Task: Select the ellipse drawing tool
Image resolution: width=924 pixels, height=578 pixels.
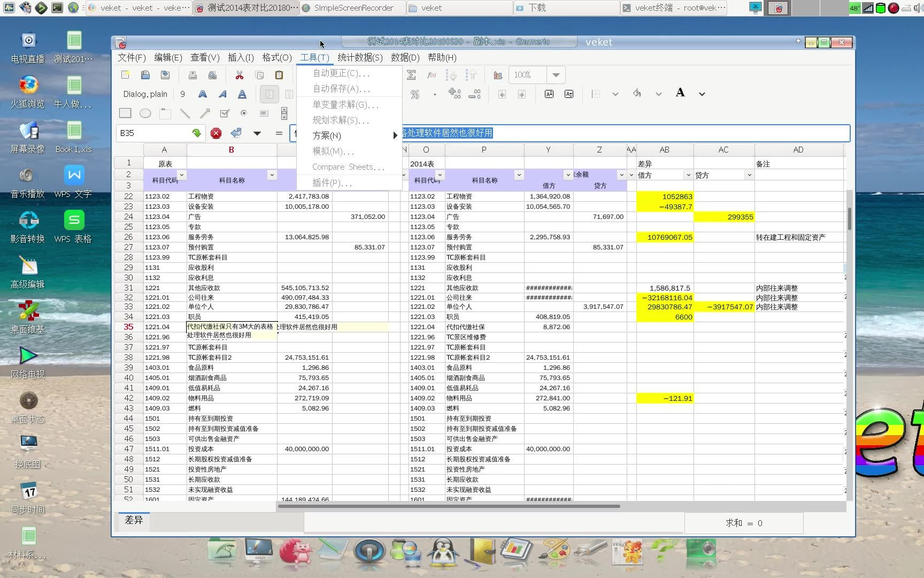Action: tap(145, 113)
